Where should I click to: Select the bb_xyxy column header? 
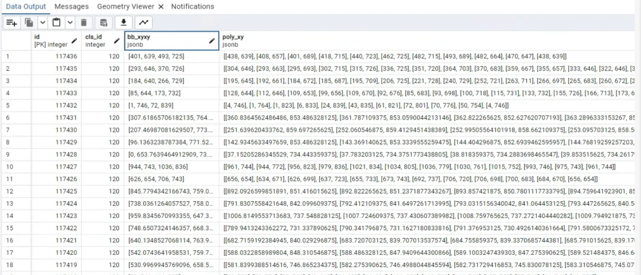coord(172,41)
